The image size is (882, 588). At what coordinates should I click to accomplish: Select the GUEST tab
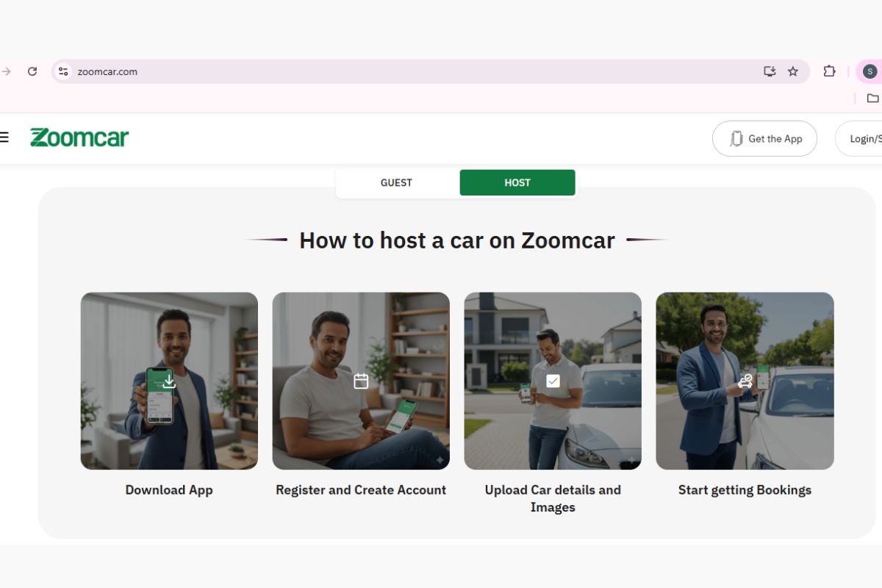(396, 182)
